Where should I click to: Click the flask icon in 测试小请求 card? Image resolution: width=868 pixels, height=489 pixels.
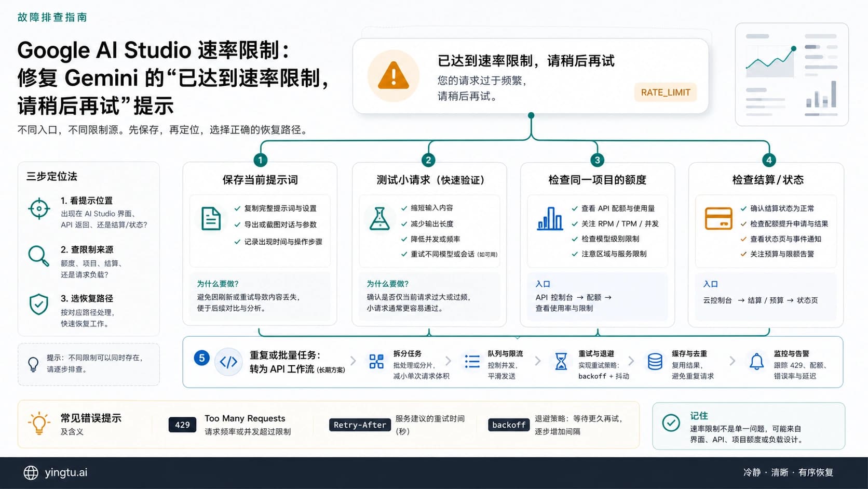tap(379, 218)
